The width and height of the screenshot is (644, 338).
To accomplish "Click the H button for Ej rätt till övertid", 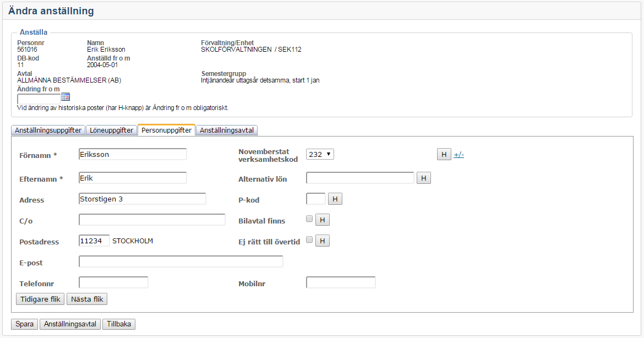I will (323, 241).
